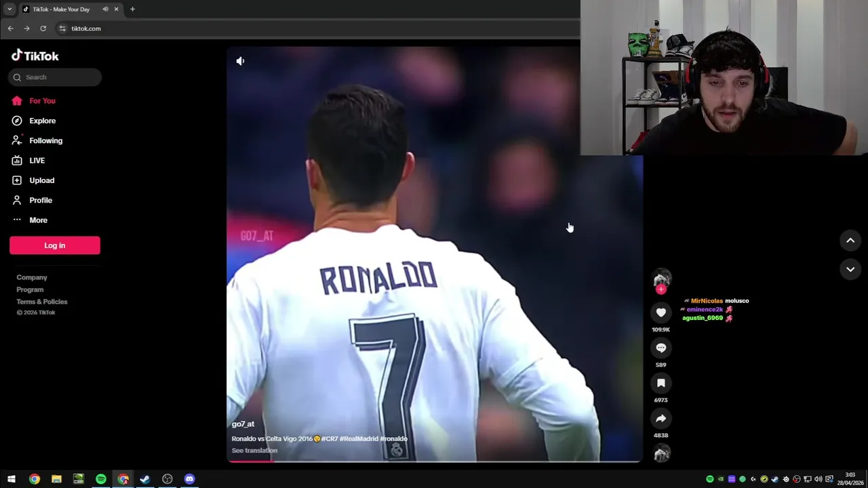View site information icon beside tiktok.com
The image size is (868, 488).
[62, 28]
